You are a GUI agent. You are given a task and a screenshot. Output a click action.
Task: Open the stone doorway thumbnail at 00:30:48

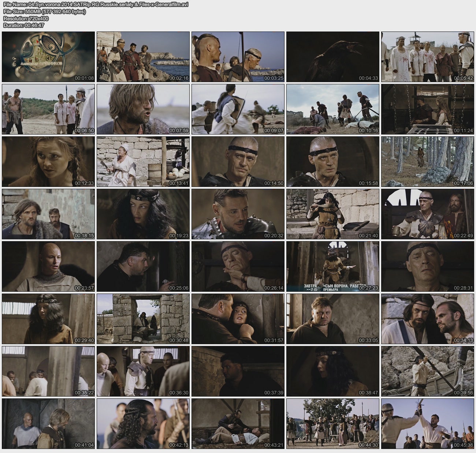click(143, 319)
